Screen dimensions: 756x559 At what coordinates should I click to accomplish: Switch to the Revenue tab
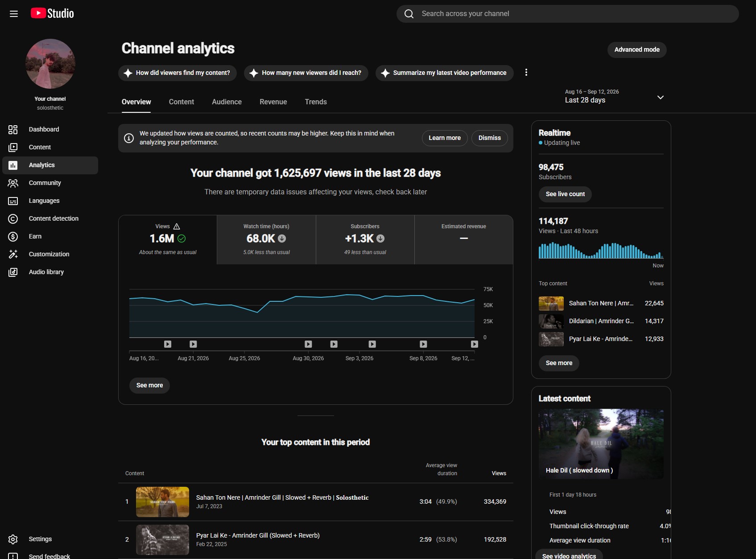tap(273, 102)
